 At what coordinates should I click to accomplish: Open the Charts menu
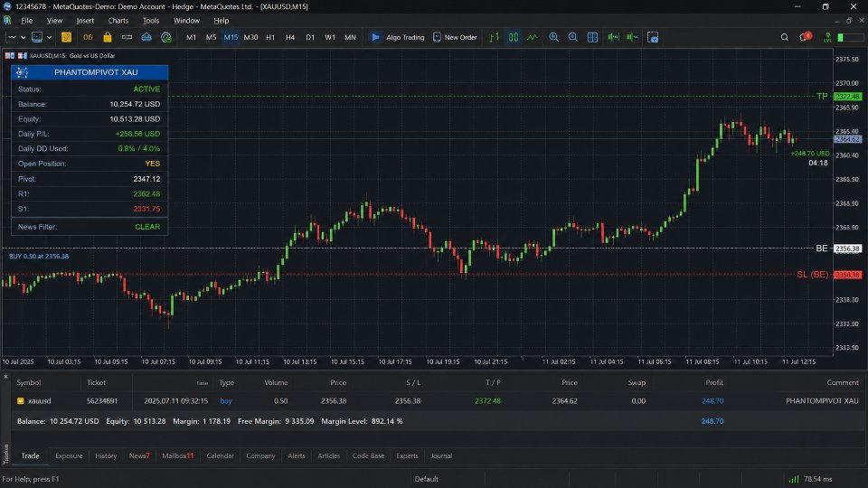118,21
